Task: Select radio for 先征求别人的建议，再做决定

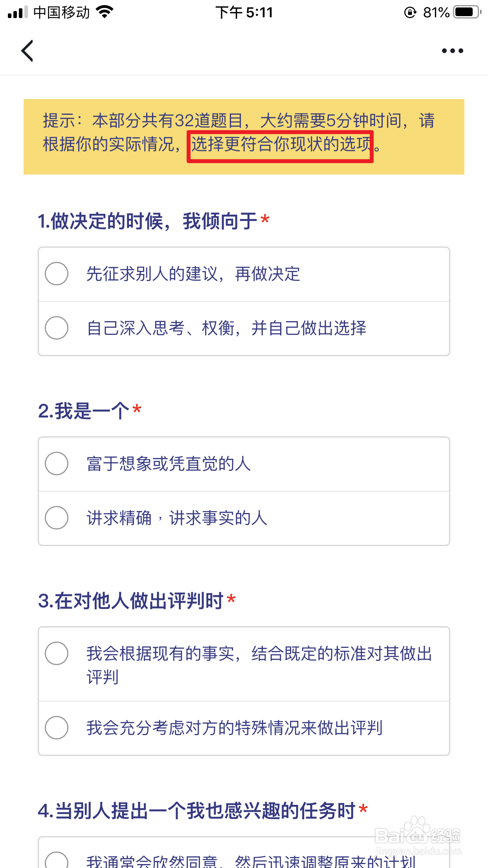Action: (57, 274)
